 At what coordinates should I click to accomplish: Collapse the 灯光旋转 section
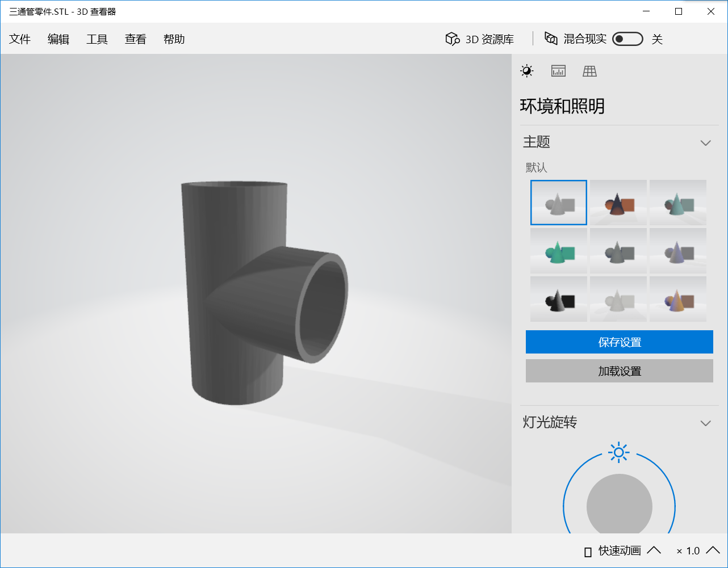coord(706,423)
